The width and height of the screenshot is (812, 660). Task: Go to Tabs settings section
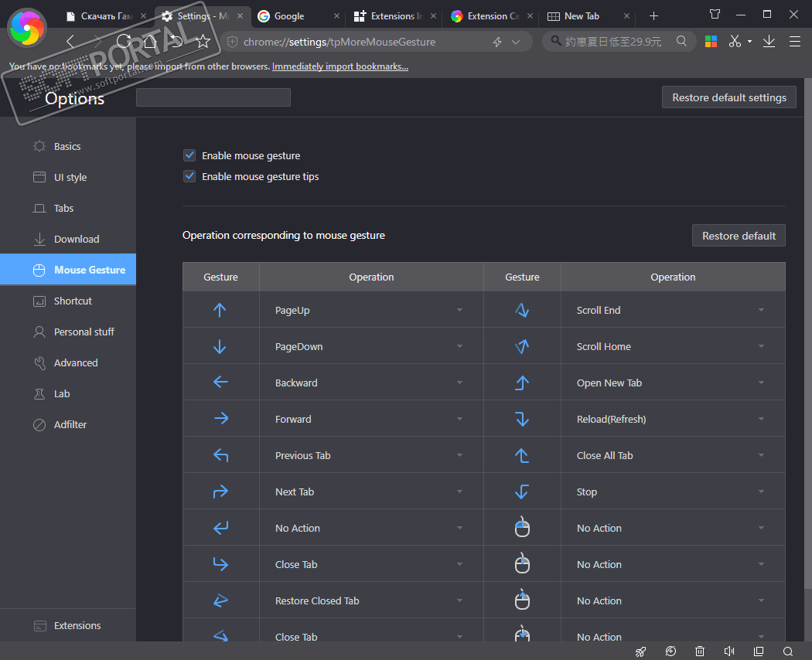point(68,208)
